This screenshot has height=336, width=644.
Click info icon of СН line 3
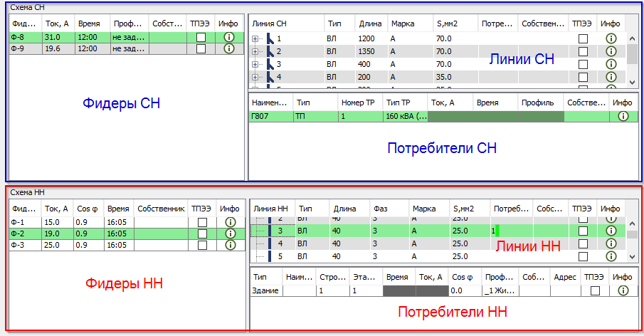(x=611, y=64)
